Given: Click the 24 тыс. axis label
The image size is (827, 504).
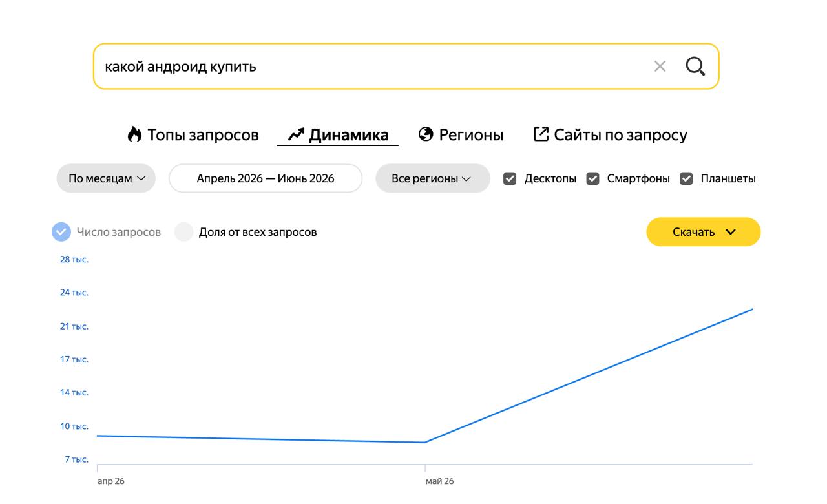Looking at the screenshot, I should (74, 293).
